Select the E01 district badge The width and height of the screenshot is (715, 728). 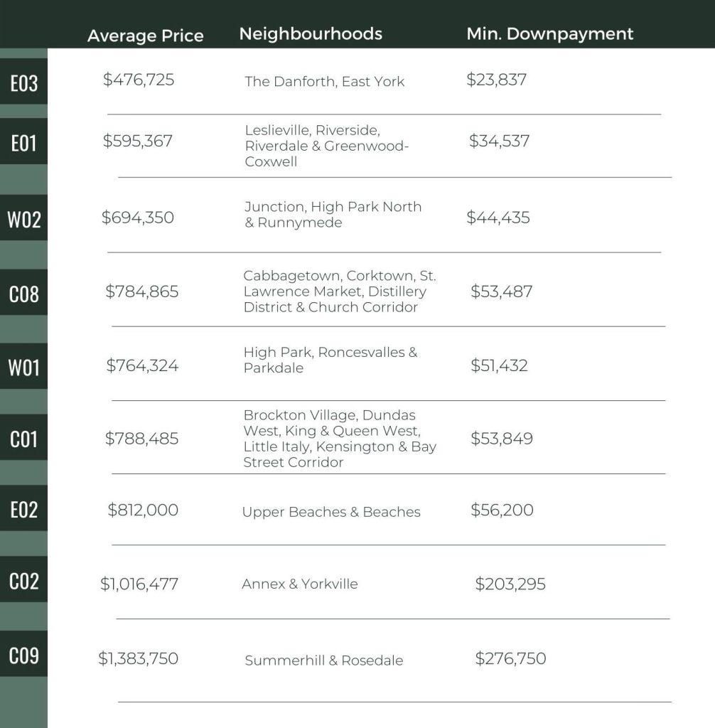(23, 141)
